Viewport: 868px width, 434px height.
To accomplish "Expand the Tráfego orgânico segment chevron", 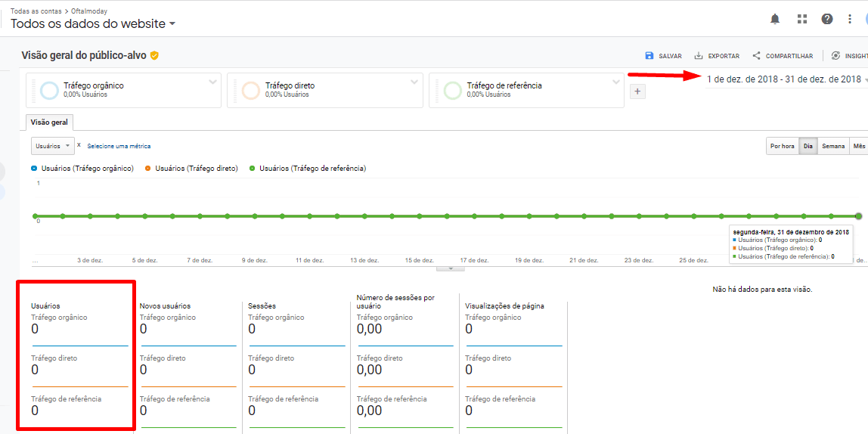I will point(212,82).
